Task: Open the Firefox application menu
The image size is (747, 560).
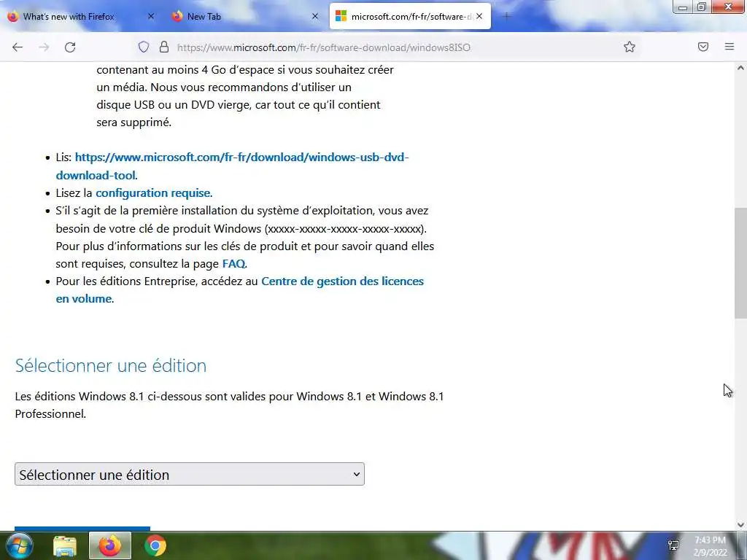Action: click(x=729, y=47)
